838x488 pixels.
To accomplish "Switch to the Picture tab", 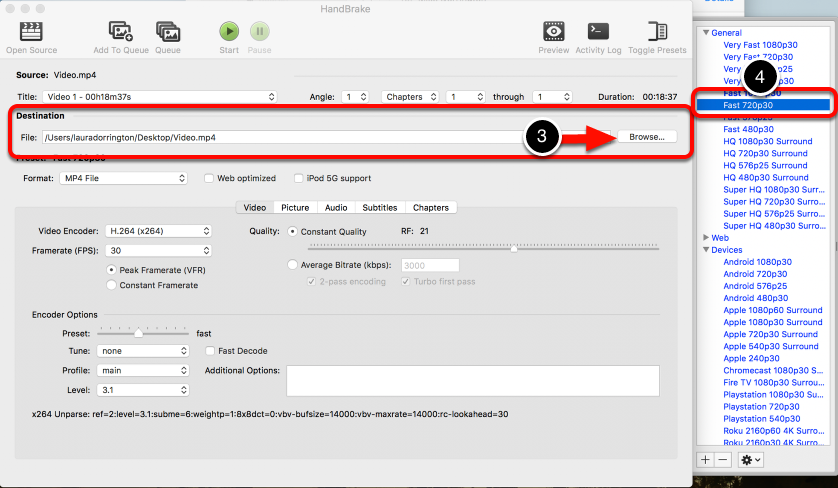I will pyautogui.click(x=295, y=207).
